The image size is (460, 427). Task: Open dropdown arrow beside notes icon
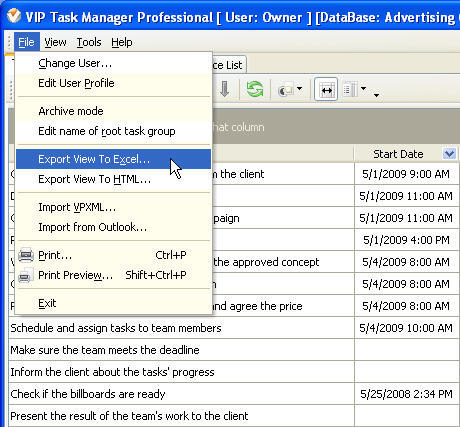pyautogui.click(x=299, y=89)
